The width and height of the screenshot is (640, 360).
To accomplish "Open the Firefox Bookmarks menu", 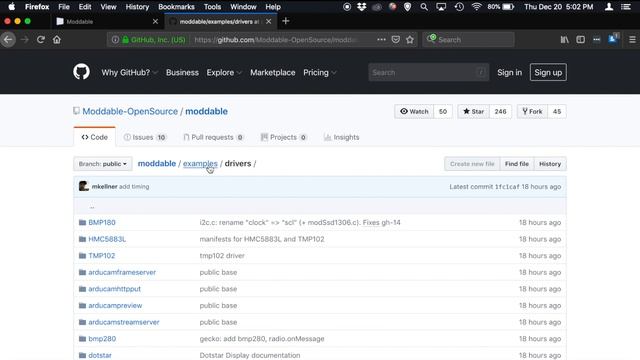I will pos(176,7).
